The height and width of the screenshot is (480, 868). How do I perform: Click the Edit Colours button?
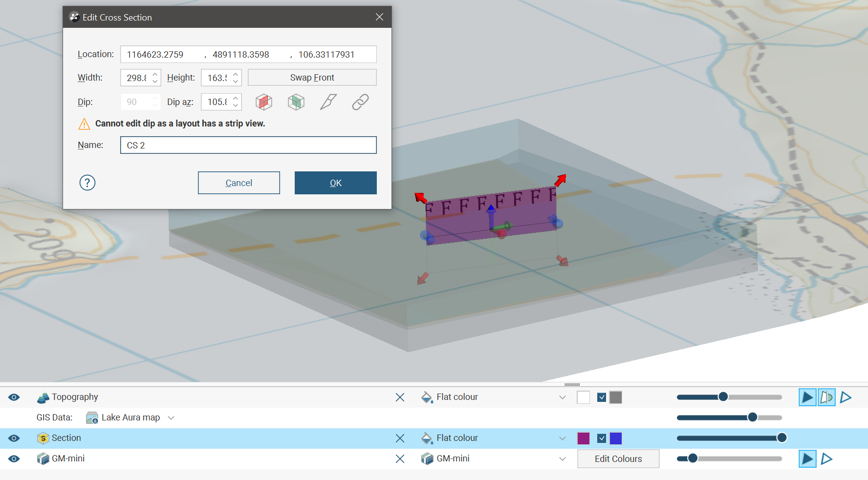click(618, 459)
